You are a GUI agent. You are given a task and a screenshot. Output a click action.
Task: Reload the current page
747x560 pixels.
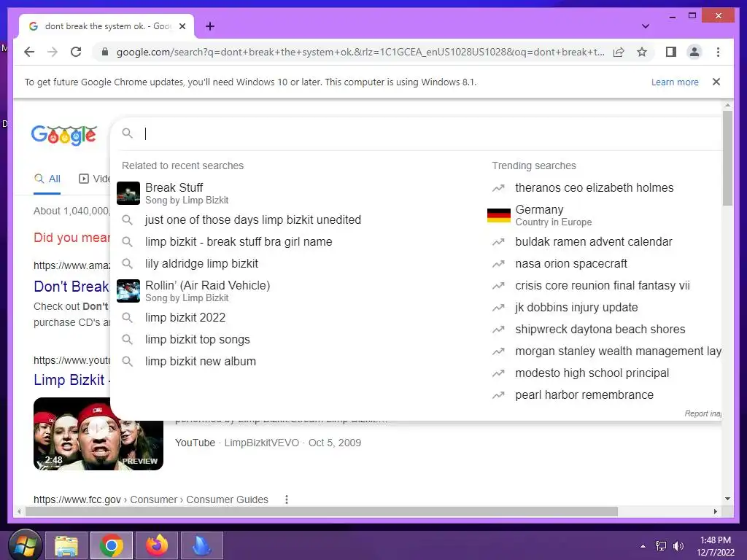76,52
